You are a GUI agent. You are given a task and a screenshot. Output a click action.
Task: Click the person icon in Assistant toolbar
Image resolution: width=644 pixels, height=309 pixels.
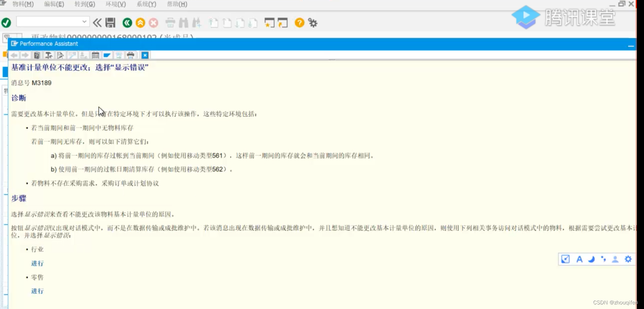pyautogui.click(x=84, y=55)
